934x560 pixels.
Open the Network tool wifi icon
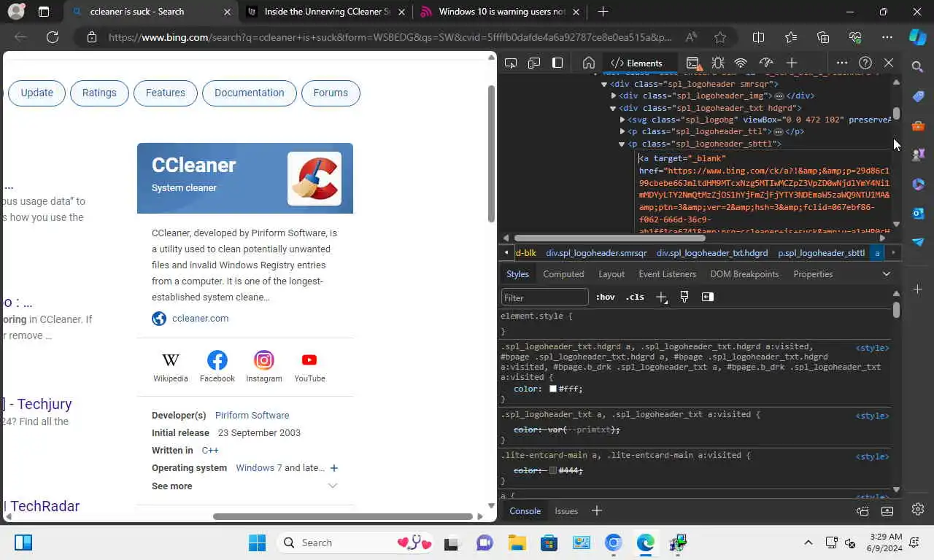point(741,63)
